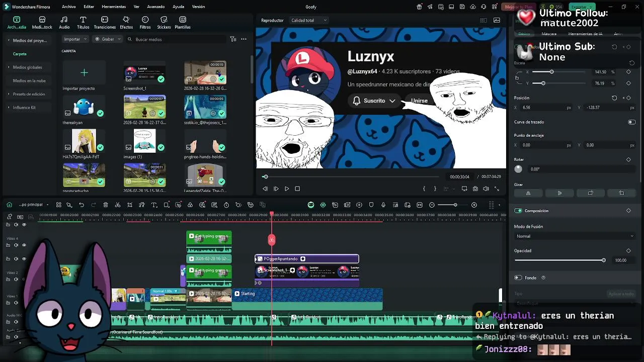This screenshot has width=644, height=362.
Task: Toggle the Curva de trazado switch
Action: 631,122
